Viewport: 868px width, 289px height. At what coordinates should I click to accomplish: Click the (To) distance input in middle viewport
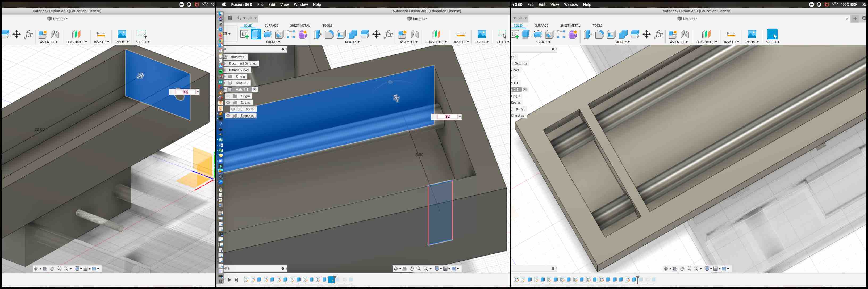447,117
